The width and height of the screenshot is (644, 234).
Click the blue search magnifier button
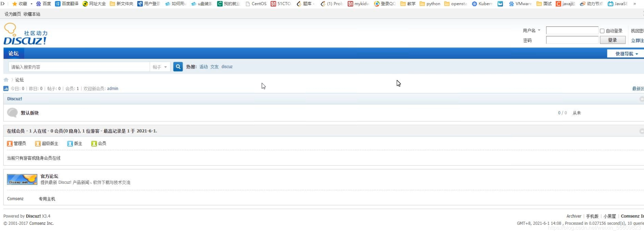click(x=178, y=67)
